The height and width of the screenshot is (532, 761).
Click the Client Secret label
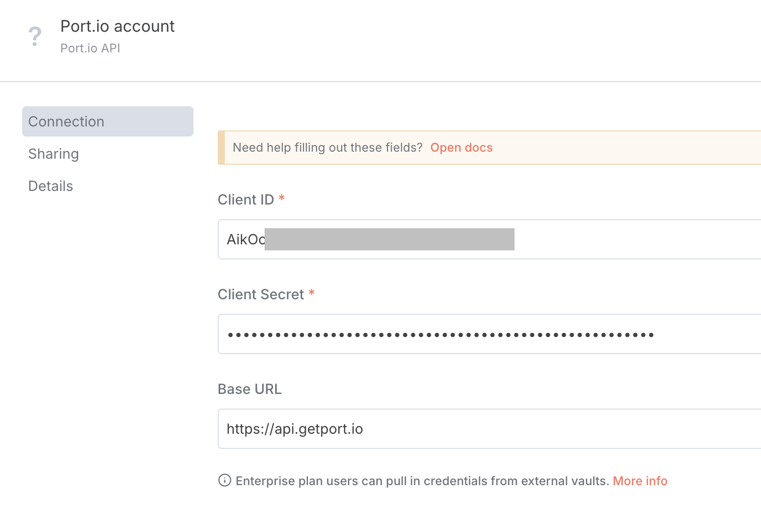(x=261, y=294)
